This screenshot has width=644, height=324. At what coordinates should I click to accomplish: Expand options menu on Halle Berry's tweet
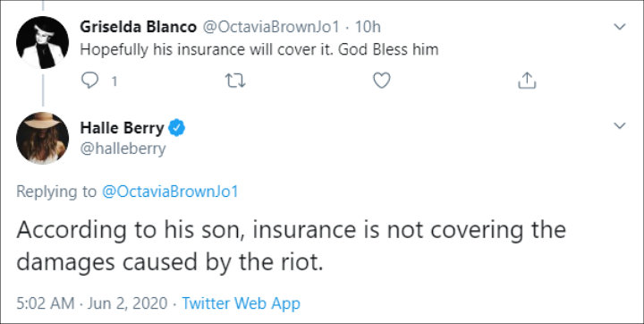pos(619,126)
